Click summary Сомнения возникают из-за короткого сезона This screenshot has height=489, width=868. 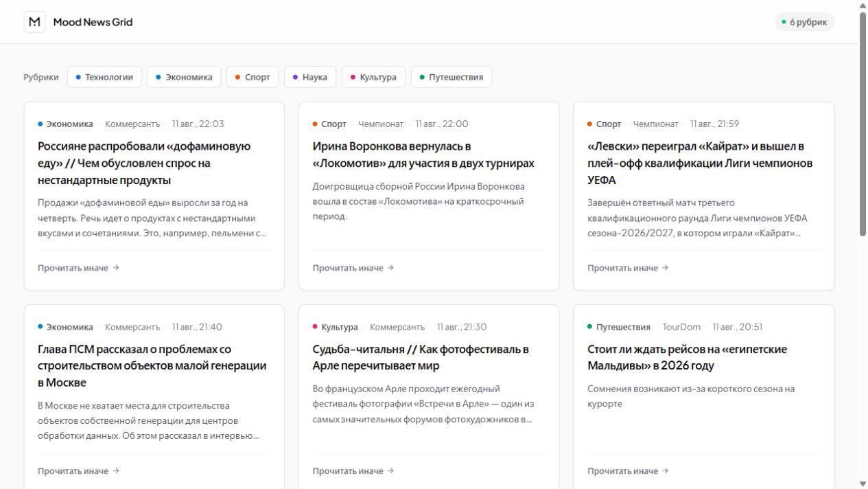691,396
